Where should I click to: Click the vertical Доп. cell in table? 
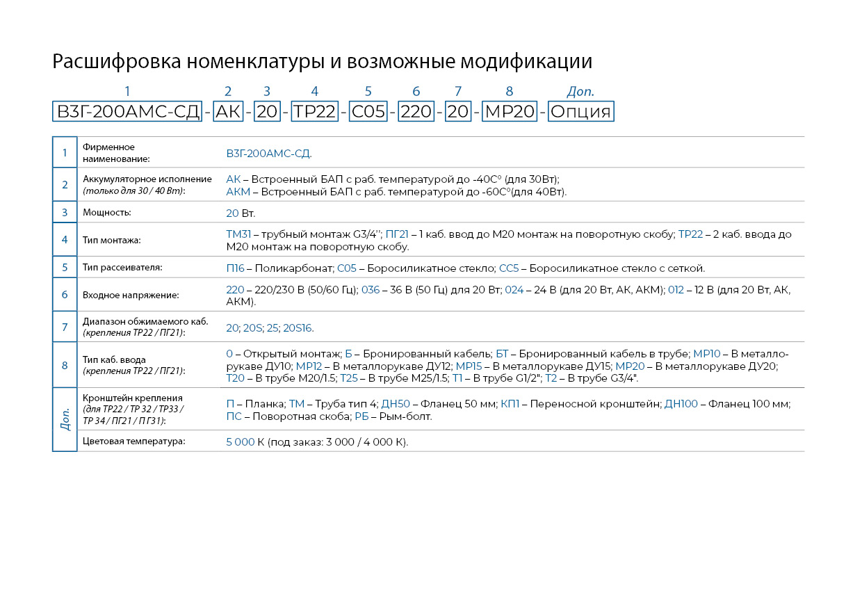(x=65, y=419)
